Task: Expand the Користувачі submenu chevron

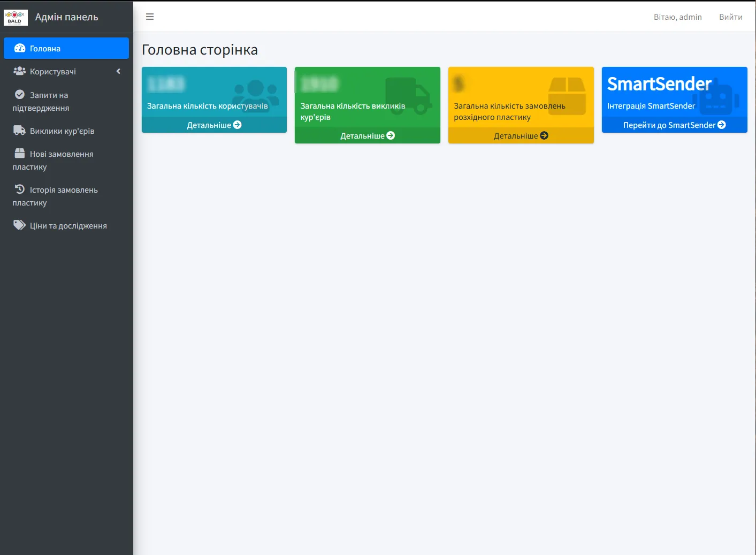Action: (118, 71)
